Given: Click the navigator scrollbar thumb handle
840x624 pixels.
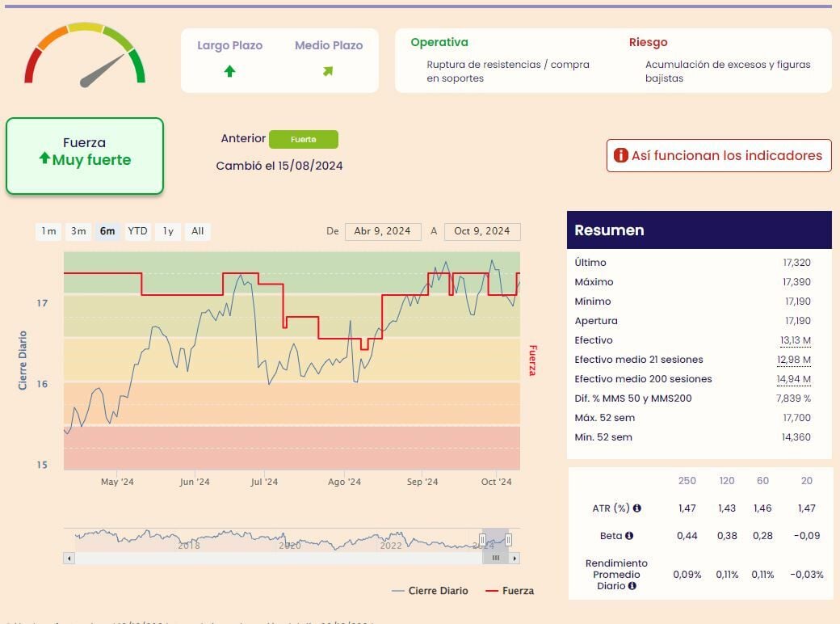Looking at the screenshot, I should [x=496, y=558].
